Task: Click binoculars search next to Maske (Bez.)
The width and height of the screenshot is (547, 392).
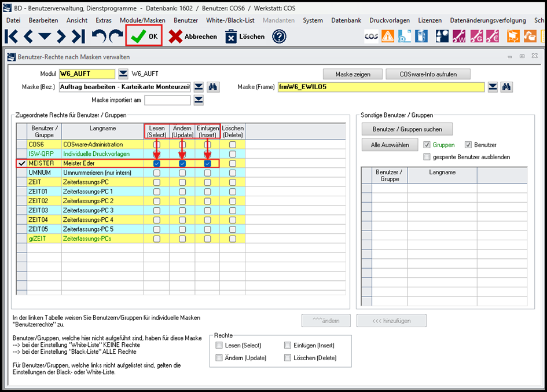Action: [213, 87]
